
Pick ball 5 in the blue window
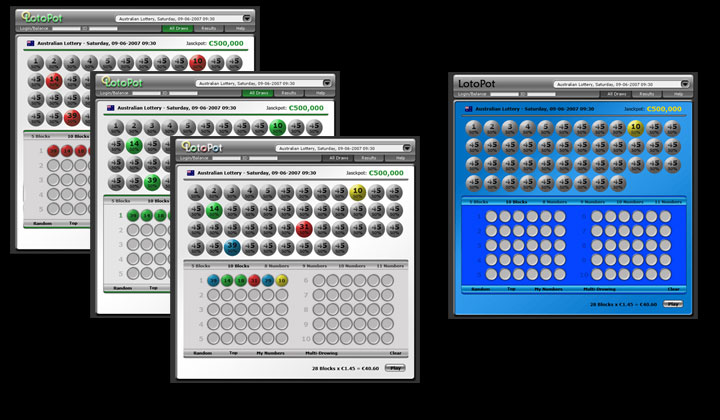546,128
